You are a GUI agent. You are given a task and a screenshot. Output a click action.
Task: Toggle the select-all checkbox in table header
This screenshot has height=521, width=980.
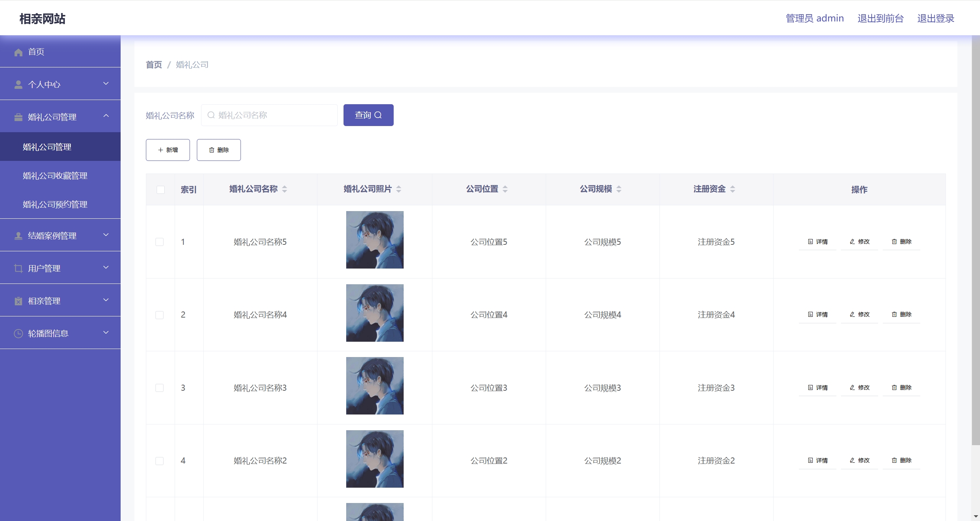point(160,190)
